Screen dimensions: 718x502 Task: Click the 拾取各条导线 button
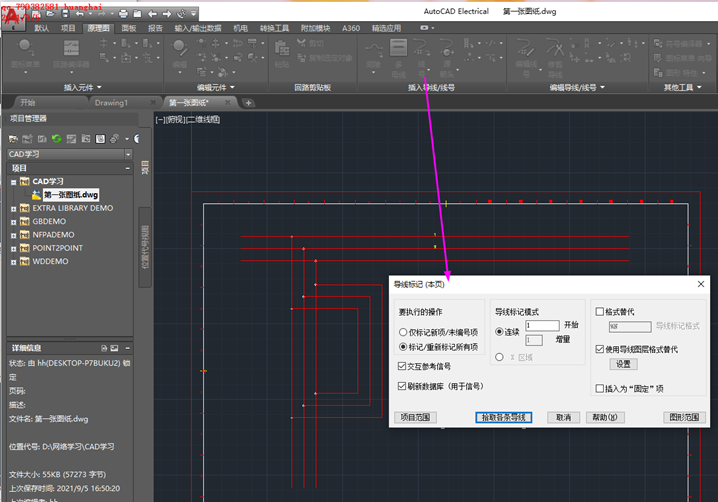(503, 417)
